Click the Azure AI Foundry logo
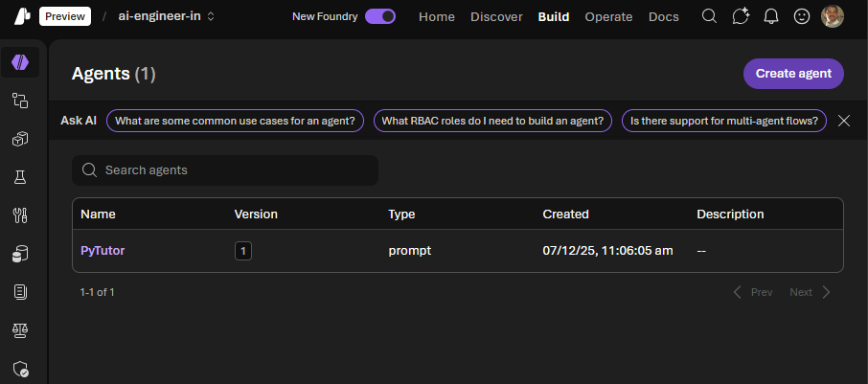This screenshot has width=868, height=384. point(20,16)
